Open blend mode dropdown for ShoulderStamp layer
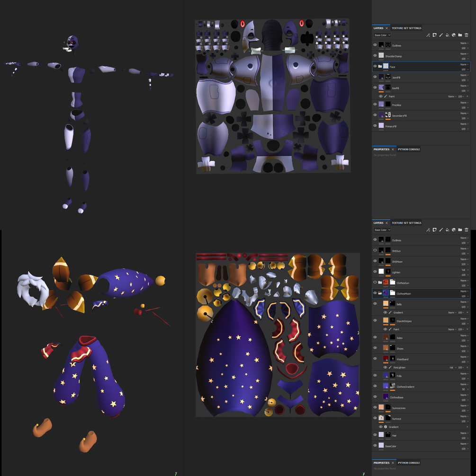 pyautogui.click(x=465, y=54)
